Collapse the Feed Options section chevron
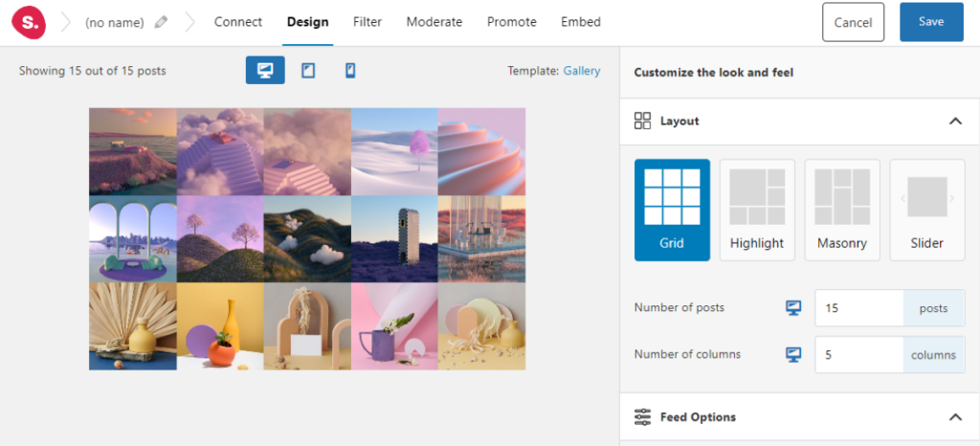Viewport: 980px width, 446px height. 955,417
